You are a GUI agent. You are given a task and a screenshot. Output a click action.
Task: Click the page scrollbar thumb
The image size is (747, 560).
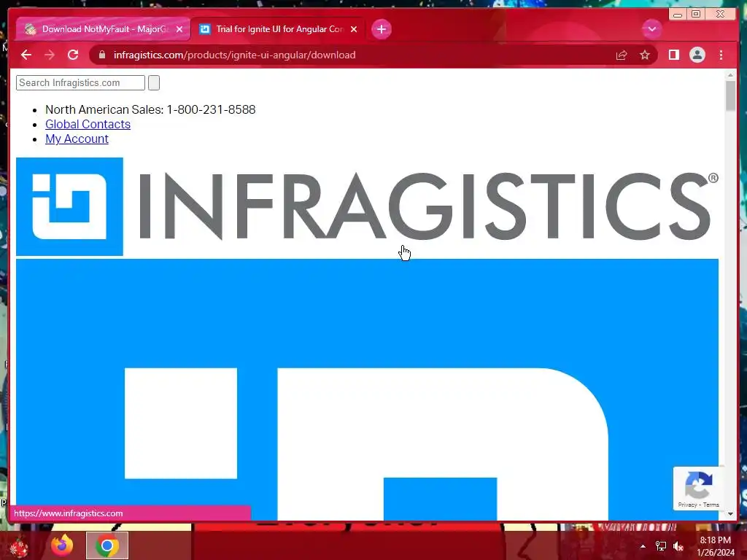pyautogui.click(x=730, y=96)
